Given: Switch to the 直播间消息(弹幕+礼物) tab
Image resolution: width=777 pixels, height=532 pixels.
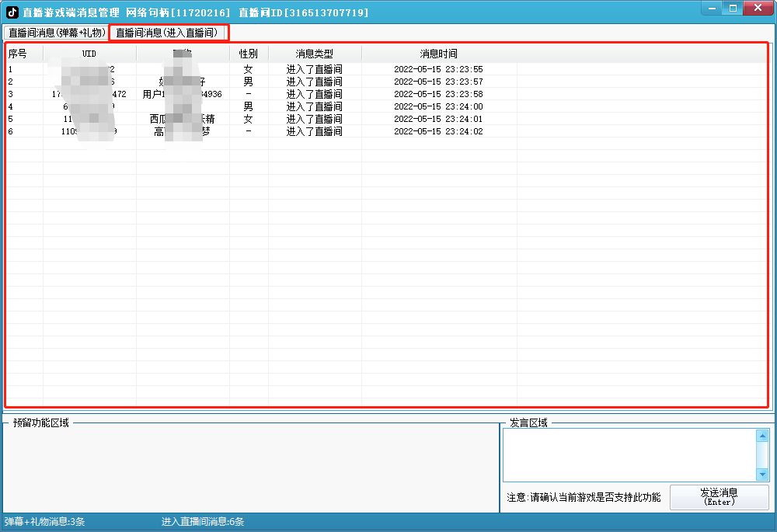Looking at the screenshot, I should (x=56, y=33).
